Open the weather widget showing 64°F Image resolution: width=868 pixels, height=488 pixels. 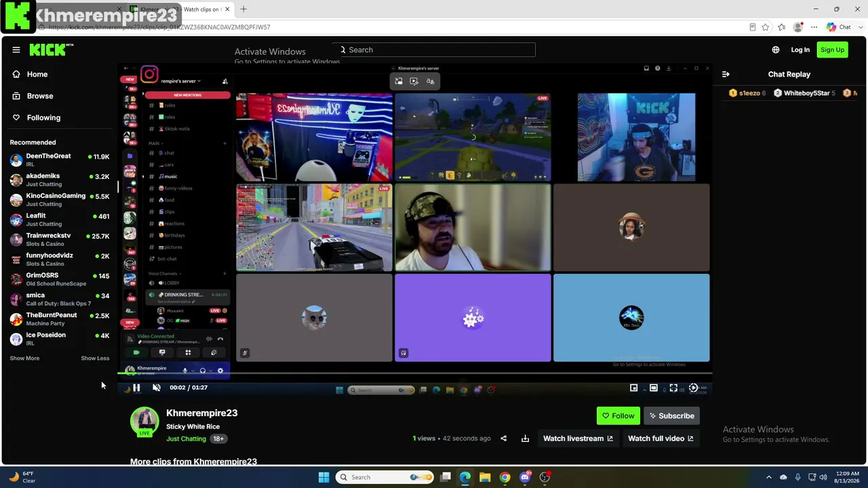22,477
